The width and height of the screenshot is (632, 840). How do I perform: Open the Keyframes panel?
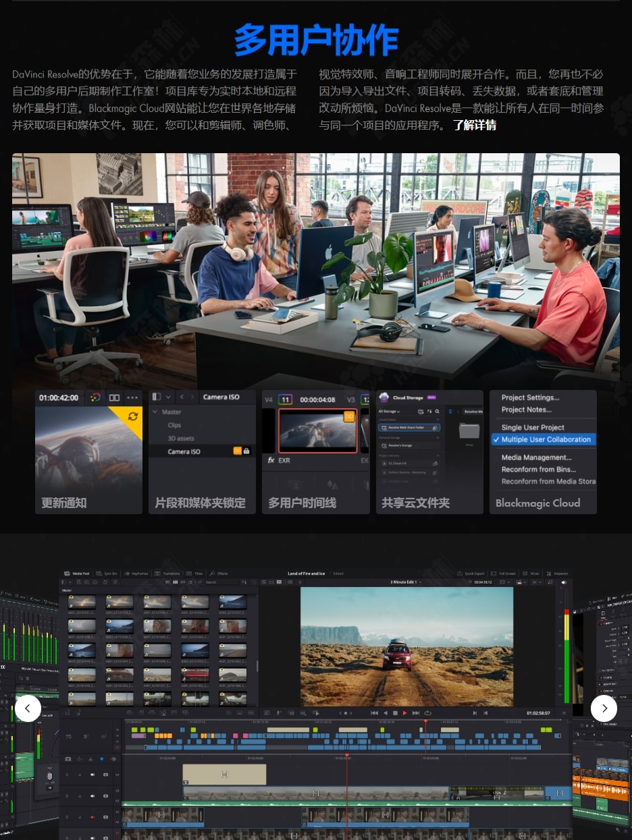coord(136,573)
